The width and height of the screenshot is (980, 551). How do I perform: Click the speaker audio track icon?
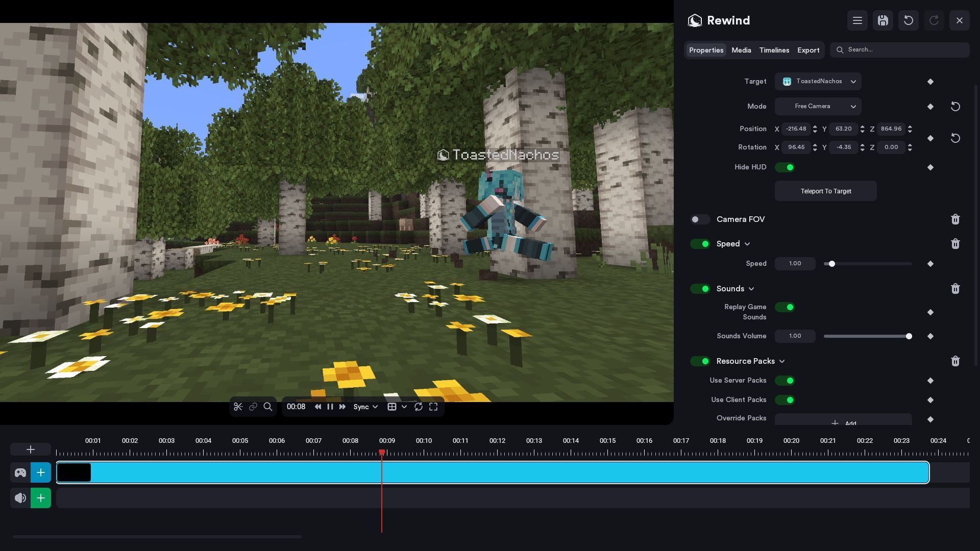pos(20,498)
